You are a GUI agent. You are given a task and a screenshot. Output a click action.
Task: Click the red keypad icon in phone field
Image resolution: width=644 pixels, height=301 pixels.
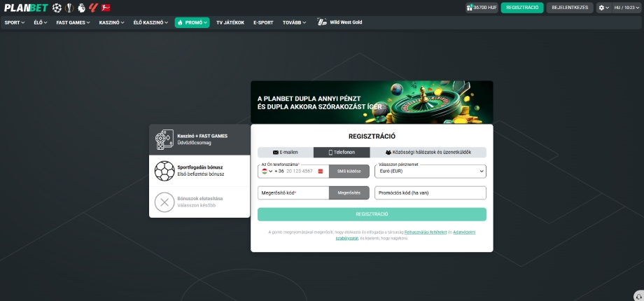point(321,171)
